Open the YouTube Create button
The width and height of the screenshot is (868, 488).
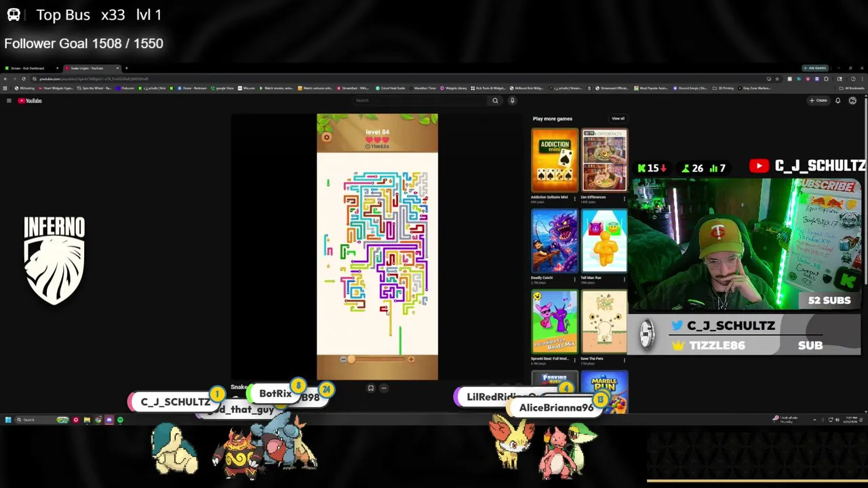click(x=818, y=100)
